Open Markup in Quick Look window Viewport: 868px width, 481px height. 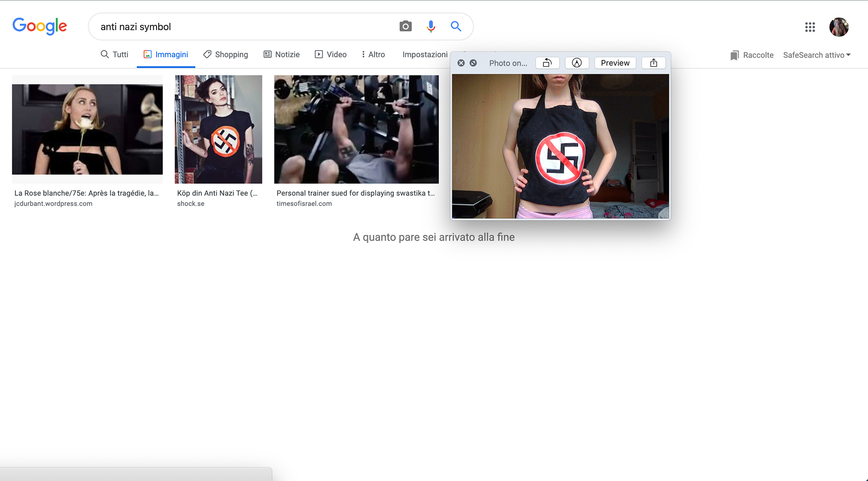click(x=577, y=63)
